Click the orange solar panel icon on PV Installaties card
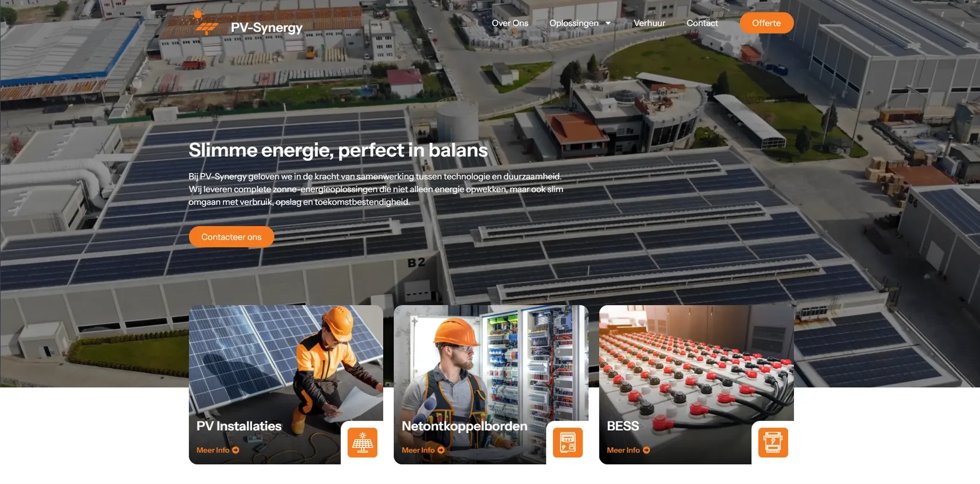980x484 pixels. point(363,442)
